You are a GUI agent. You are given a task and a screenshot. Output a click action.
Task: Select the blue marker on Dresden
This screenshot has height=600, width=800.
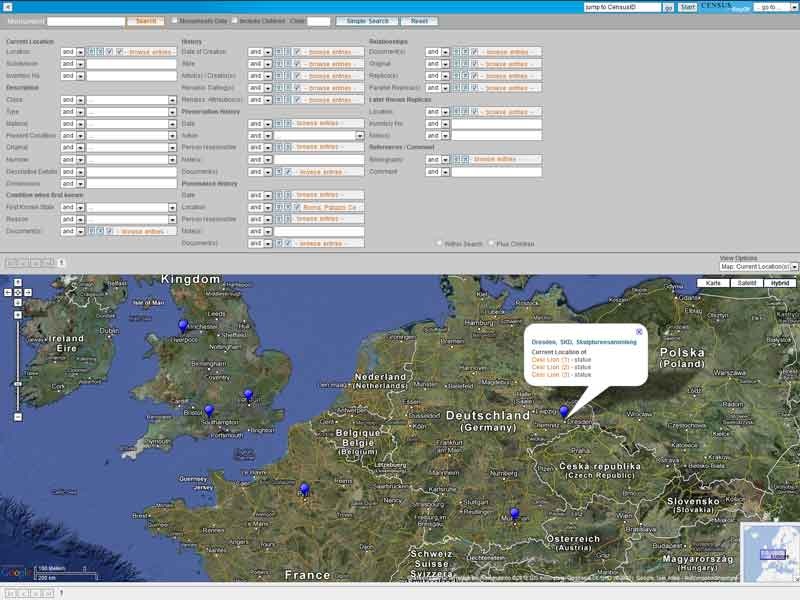[564, 411]
